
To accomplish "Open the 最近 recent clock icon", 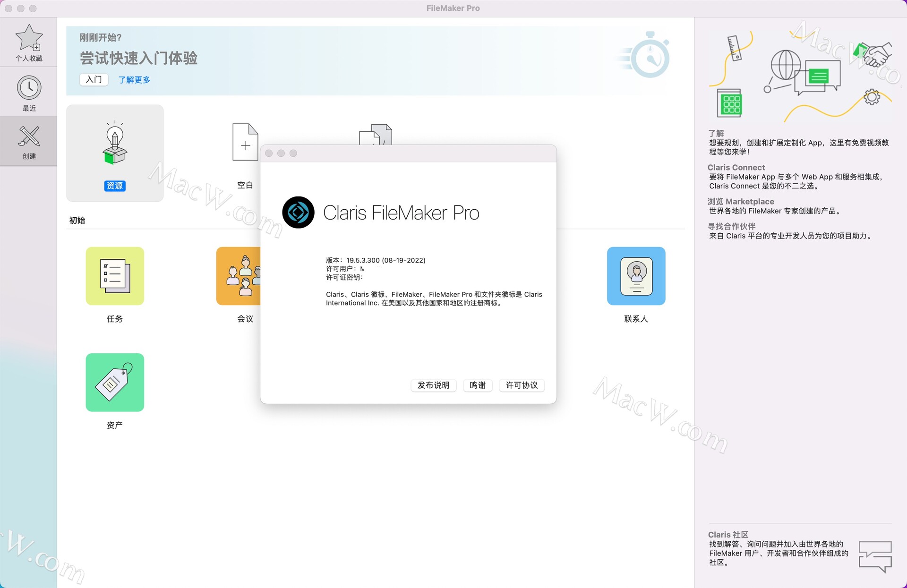I will pyautogui.click(x=29, y=88).
